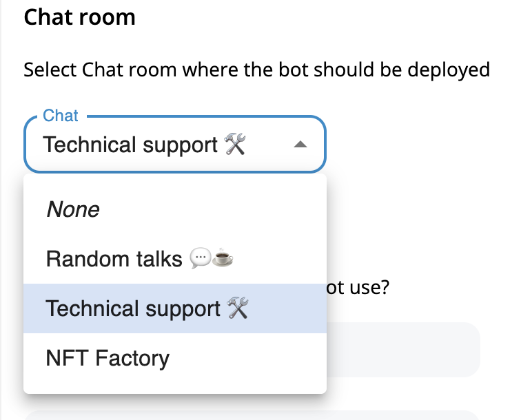Choose Random talks from the list

point(175,259)
